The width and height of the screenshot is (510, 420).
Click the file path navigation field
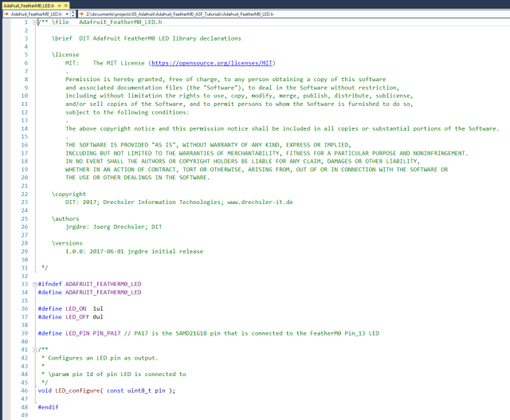(293, 14)
